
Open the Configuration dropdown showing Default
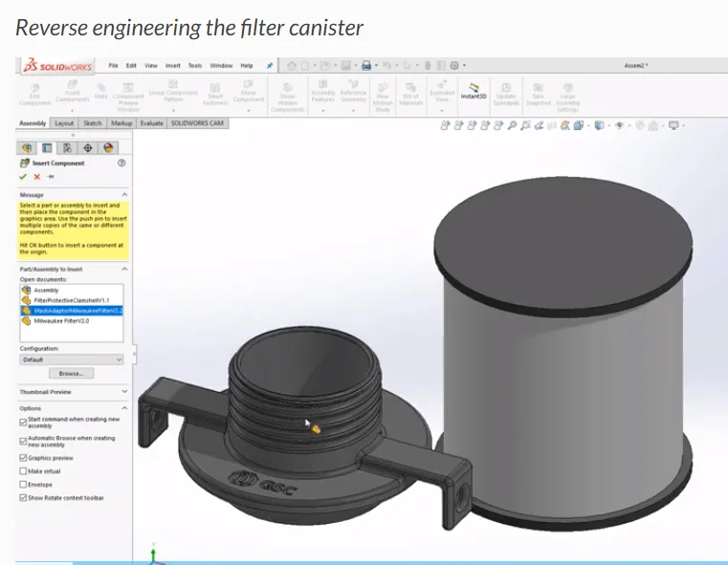(x=72, y=359)
